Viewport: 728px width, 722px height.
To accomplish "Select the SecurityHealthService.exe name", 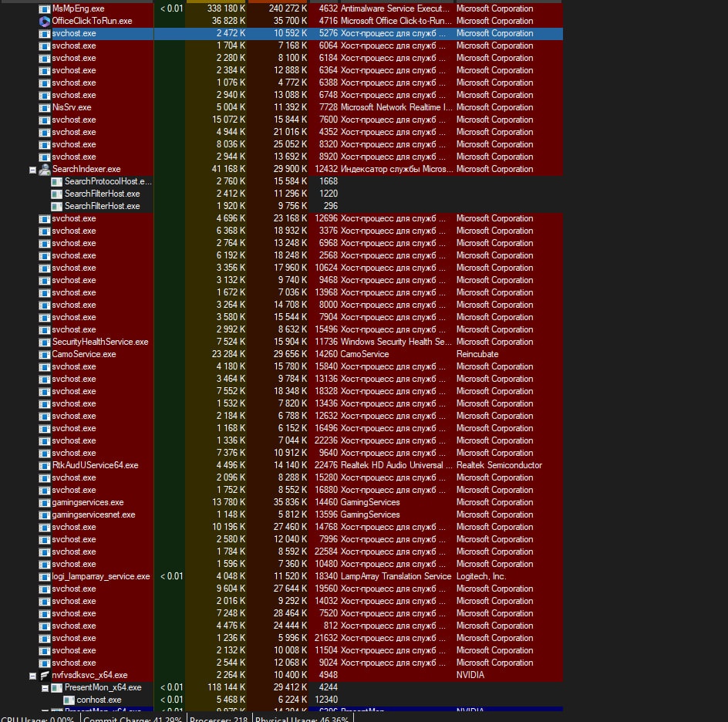I will (x=99, y=342).
